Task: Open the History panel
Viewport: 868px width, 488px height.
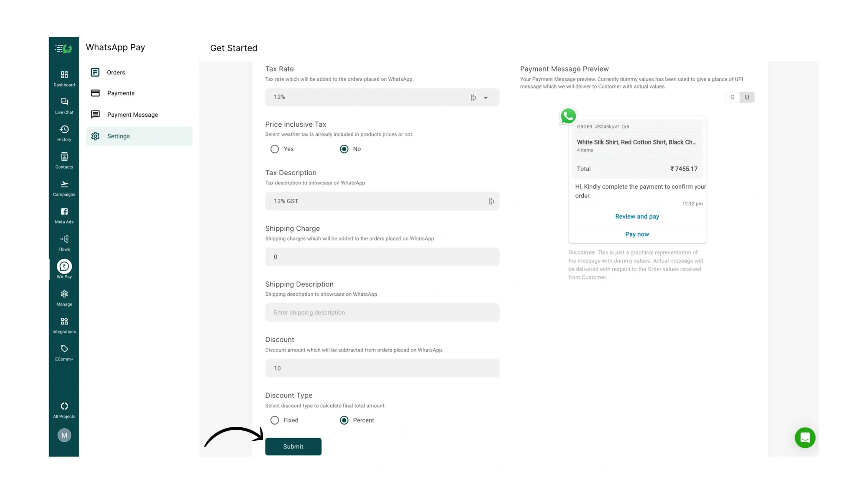Action: 64,133
